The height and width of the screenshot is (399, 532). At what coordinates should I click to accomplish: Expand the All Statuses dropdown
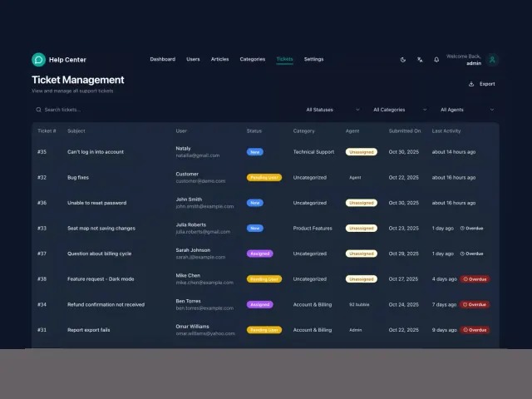(332, 110)
